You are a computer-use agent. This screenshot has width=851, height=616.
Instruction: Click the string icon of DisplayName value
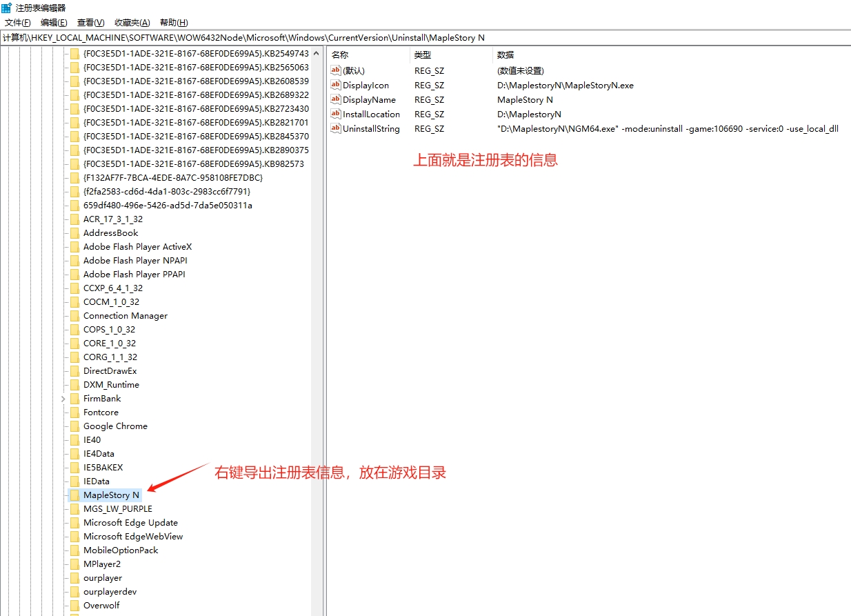(336, 99)
